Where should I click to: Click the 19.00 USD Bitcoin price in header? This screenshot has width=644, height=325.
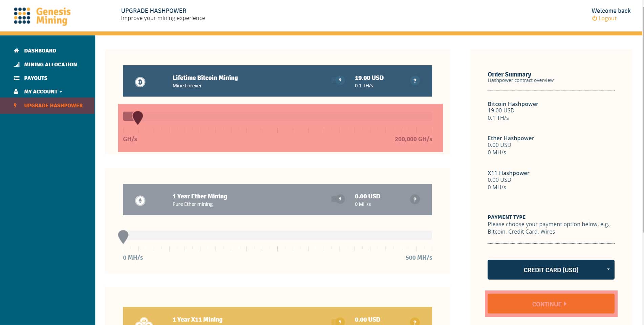(369, 78)
